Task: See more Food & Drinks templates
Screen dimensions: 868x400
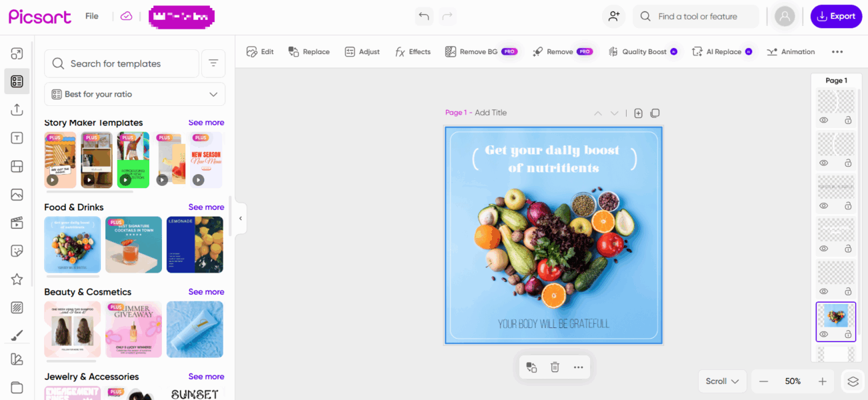Action: click(x=206, y=207)
